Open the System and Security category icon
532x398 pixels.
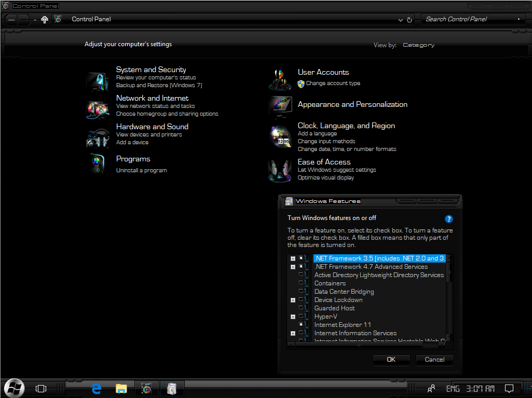(x=98, y=81)
